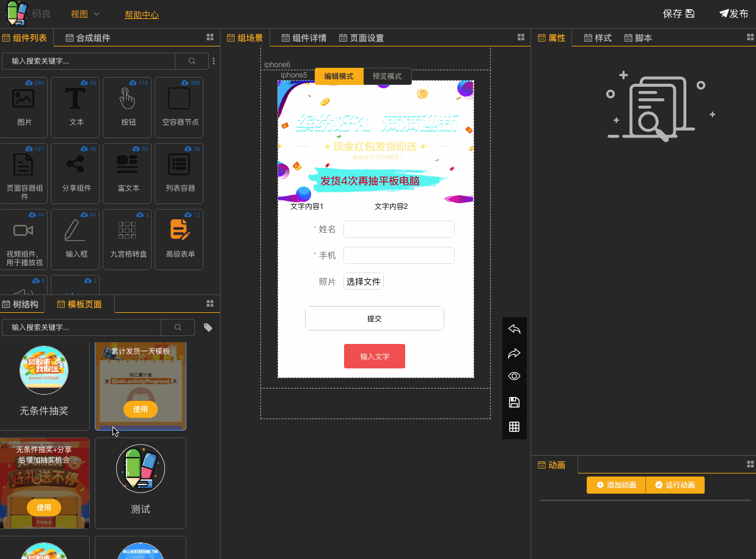The height and width of the screenshot is (559, 756).
Task: Use the 累计发货一天模板 template
Action: tap(141, 409)
